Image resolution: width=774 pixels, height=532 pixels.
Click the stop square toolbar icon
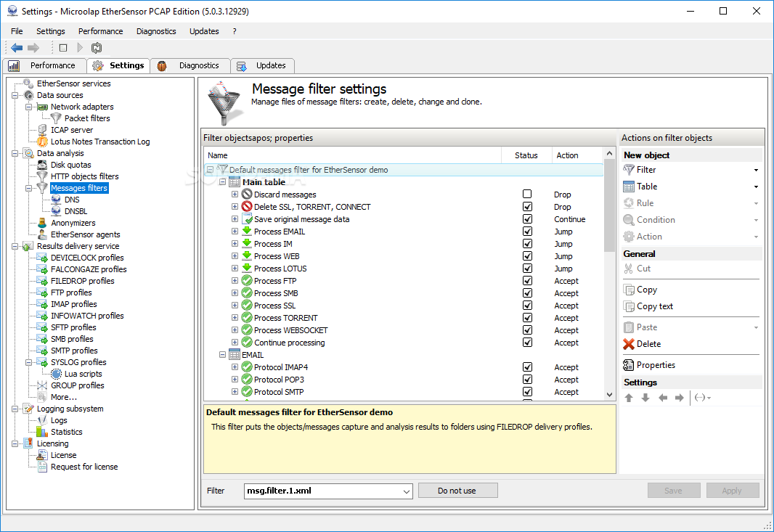(x=63, y=48)
